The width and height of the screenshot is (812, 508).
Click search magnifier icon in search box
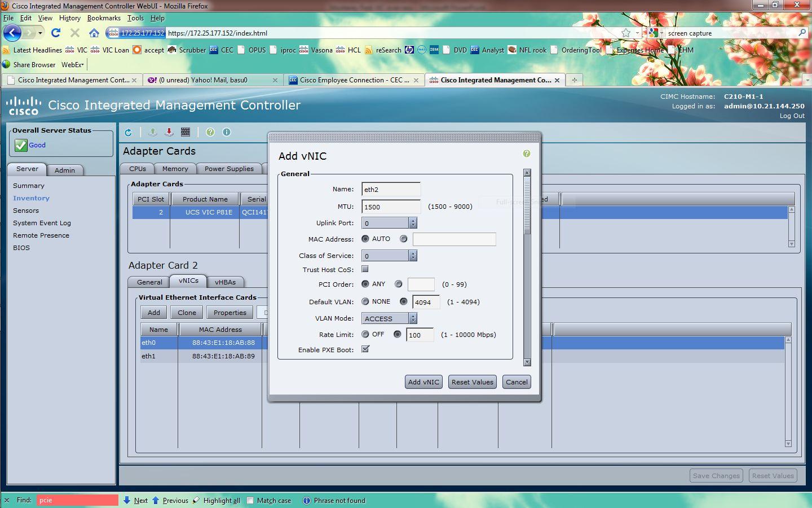point(802,33)
